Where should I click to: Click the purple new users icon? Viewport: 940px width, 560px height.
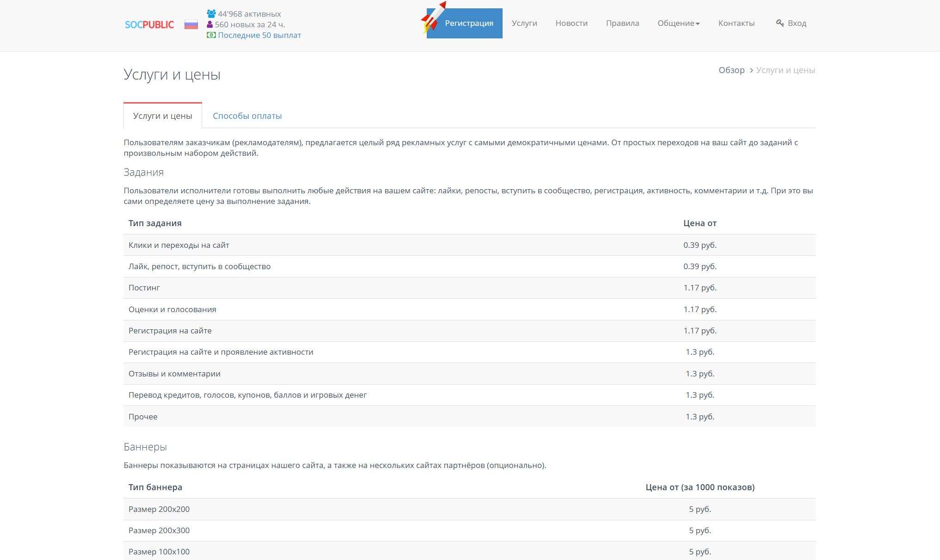point(210,25)
